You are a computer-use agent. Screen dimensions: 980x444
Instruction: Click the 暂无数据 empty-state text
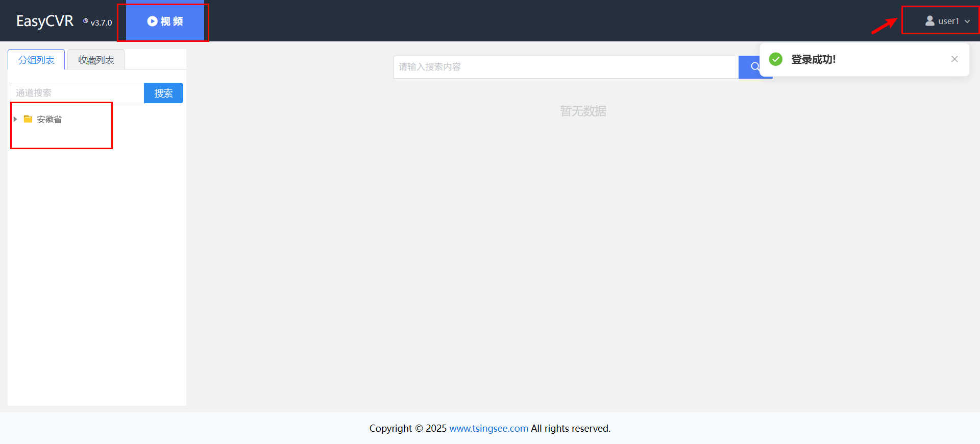[x=583, y=111]
